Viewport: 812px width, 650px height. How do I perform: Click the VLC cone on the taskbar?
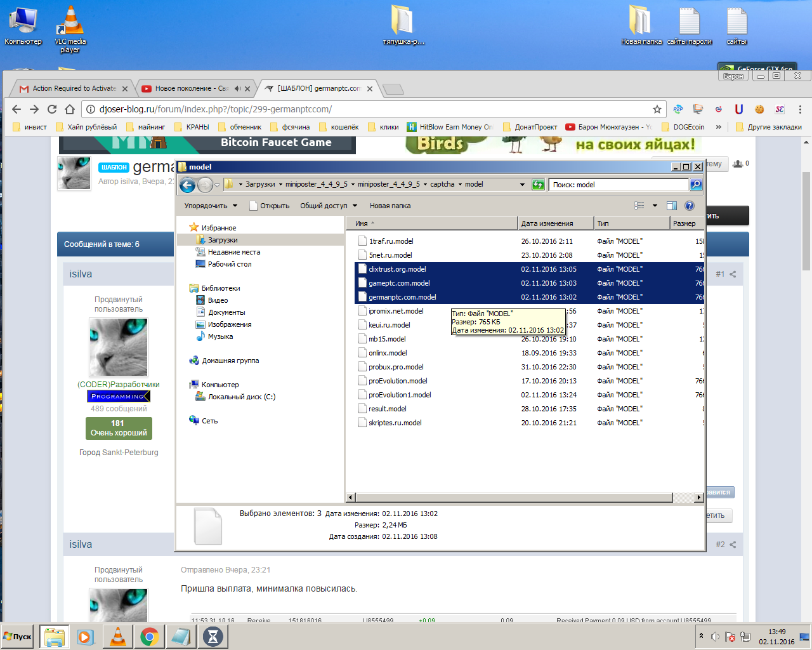(118, 637)
